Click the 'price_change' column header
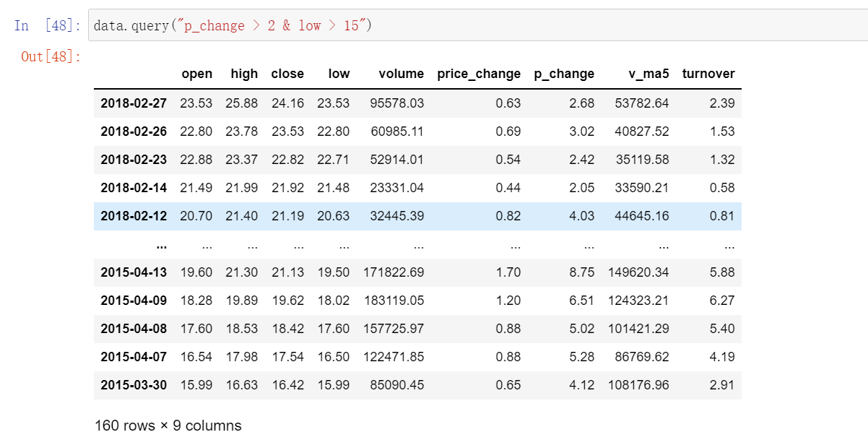Image resolution: width=868 pixels, height=440 pixels. click(x=479, y=74)
